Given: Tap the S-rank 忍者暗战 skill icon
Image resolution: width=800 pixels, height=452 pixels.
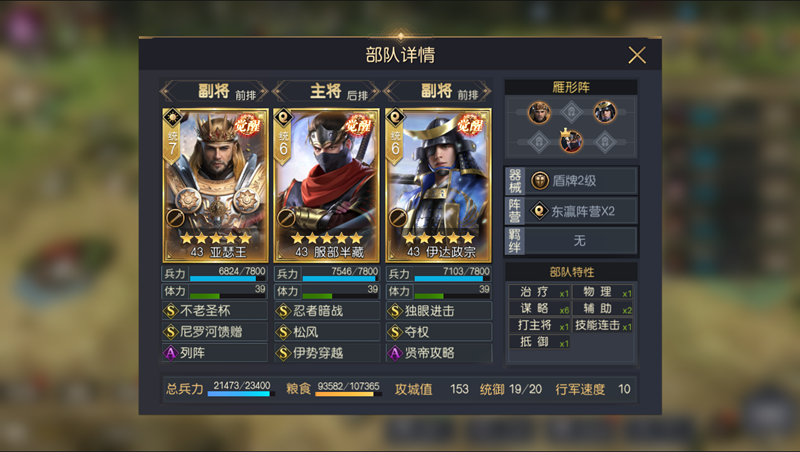Looking at the screenshot, I should click(x=283, y=311).
